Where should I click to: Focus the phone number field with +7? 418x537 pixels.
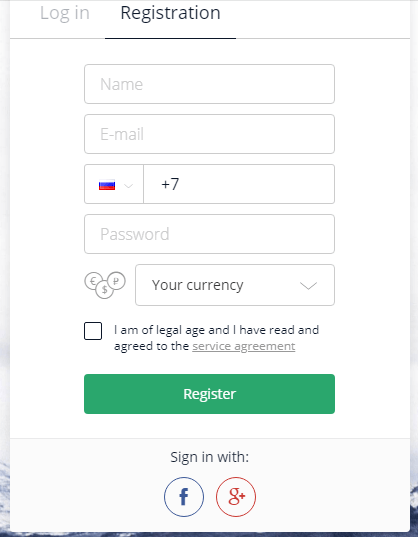pyautogui.click(x=239, y=184)
